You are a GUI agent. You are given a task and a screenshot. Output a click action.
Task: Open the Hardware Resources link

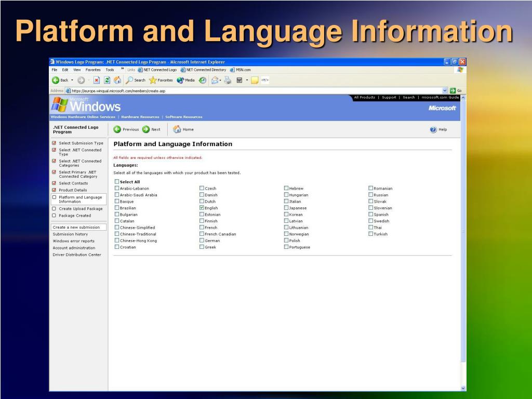[140, 117]
